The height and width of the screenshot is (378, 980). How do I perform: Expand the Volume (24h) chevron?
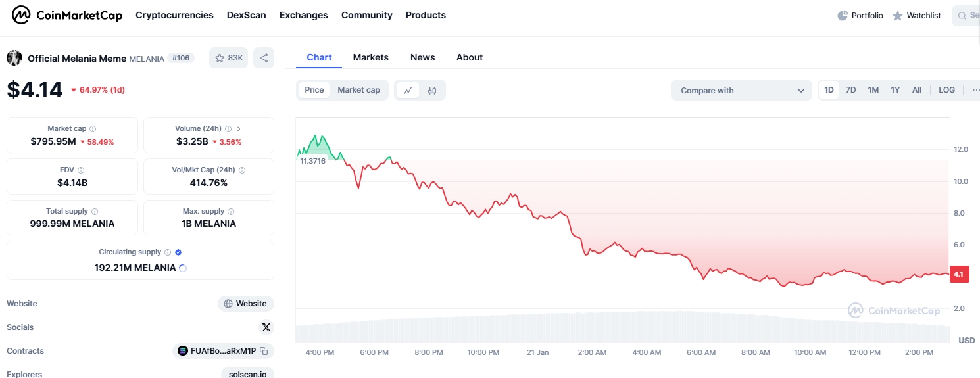pos(239,129)
